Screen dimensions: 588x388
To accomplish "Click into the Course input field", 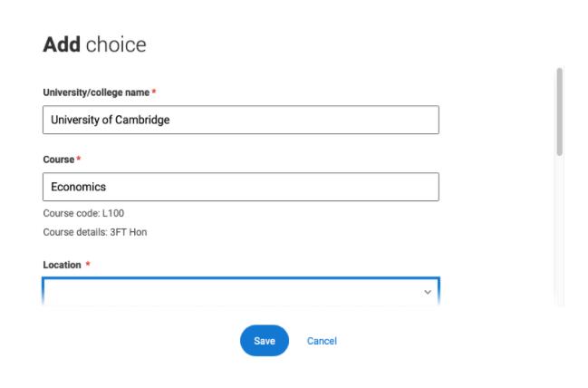I will coord(240,187).
